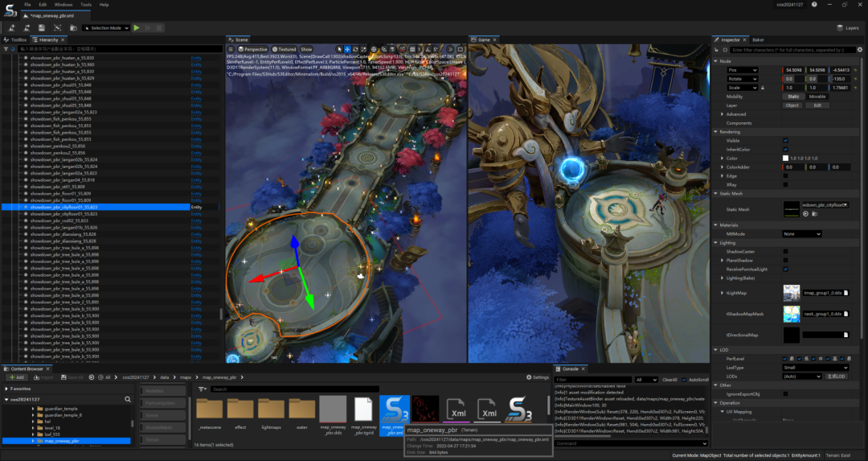Click the ClearAll button in Console

(x=669, y=380)
